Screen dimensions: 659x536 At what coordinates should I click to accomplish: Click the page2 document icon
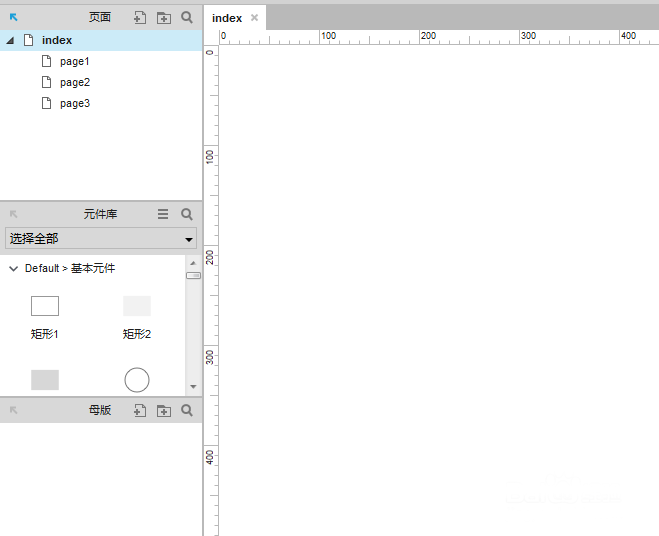point(47,82)
